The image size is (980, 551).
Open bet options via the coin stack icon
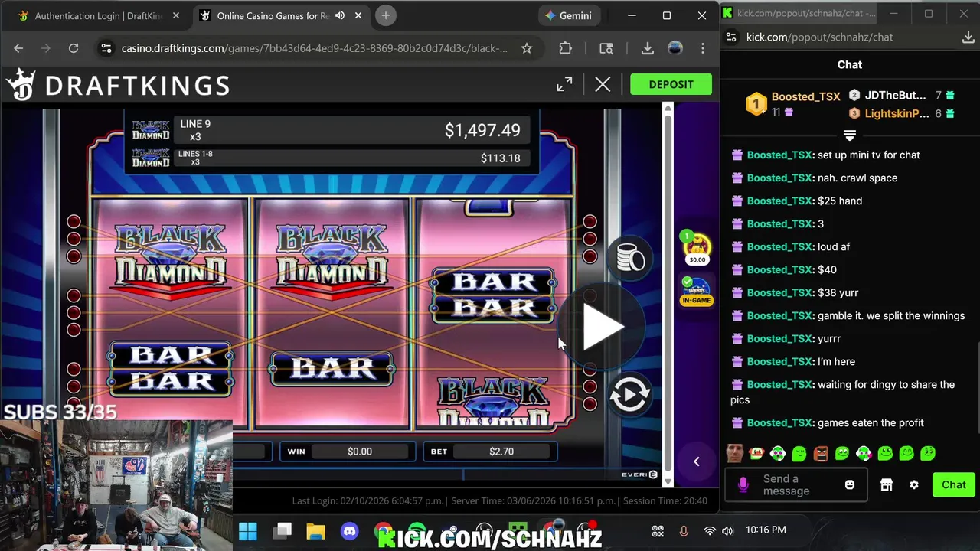(x=629, y=259)
